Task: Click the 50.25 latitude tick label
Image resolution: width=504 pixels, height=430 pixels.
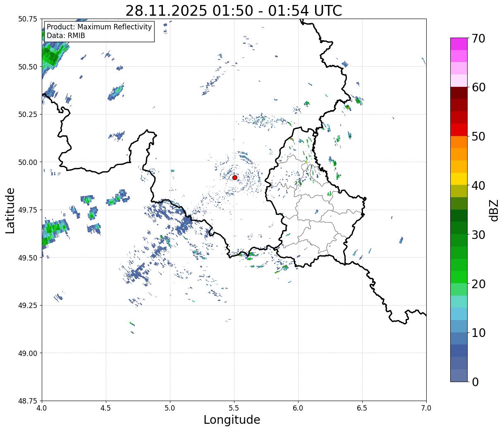Action: tap(28, 115)
